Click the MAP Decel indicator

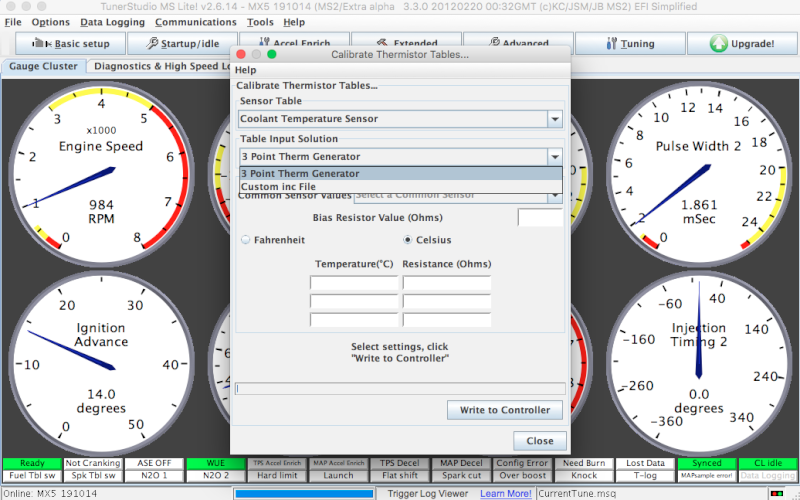[461, 463]
